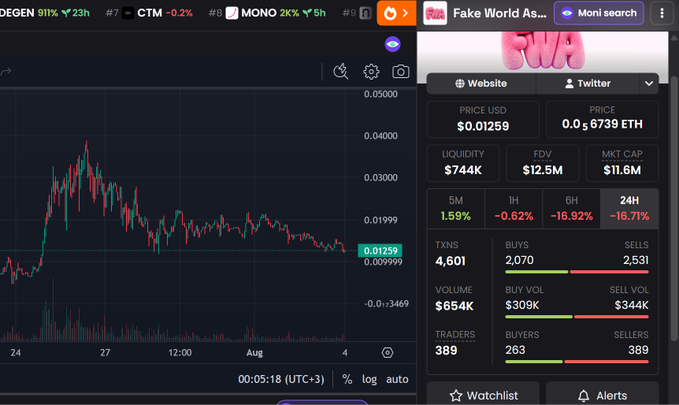679x405 pixels.
Task: Click the LIQUIDITY $744K box
Action: tap(463, 163)
